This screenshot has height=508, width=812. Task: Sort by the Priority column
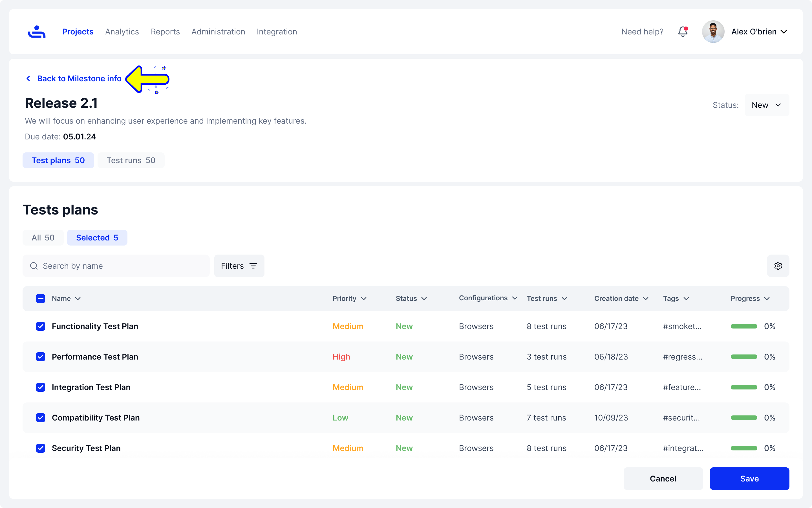[x=349, y=298]
